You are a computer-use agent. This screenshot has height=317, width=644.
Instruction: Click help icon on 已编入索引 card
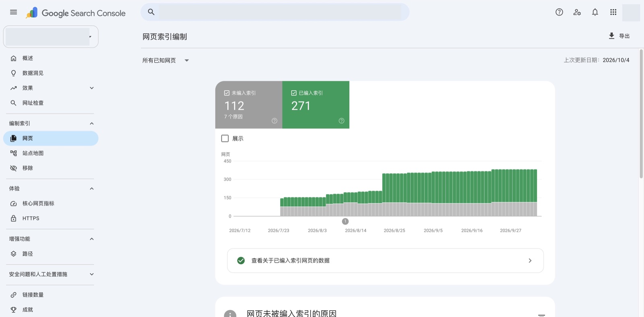(x=341, y=121)
